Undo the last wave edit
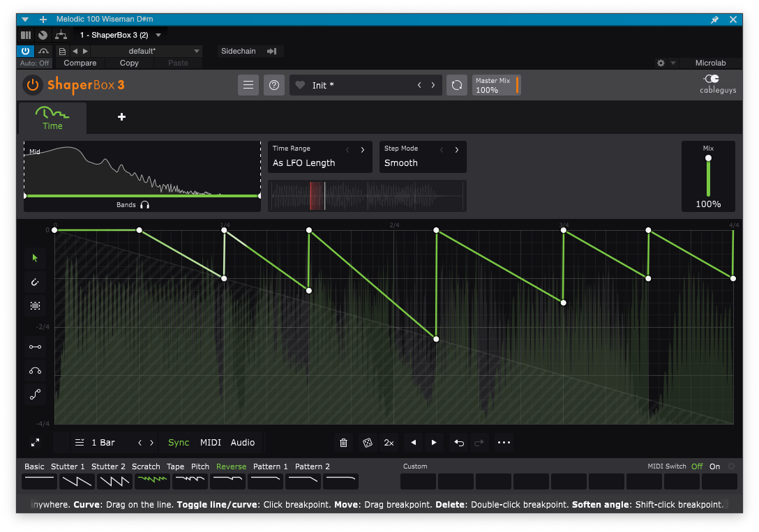 (x=459, y=443)
